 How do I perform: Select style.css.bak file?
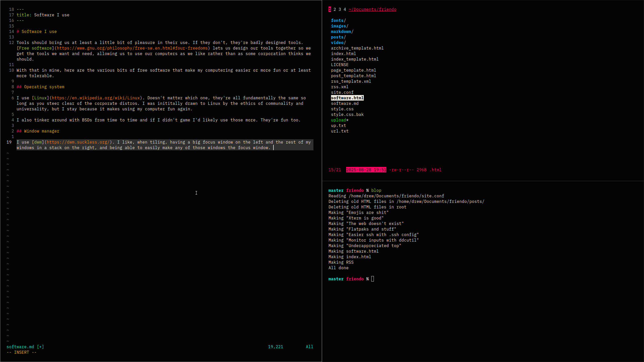pyautogui.click(x=347, y=114)
